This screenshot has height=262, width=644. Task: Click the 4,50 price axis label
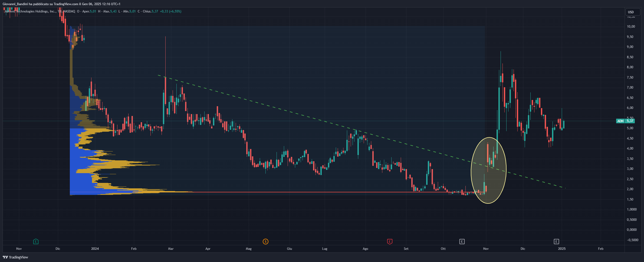[x=630, y=138]
